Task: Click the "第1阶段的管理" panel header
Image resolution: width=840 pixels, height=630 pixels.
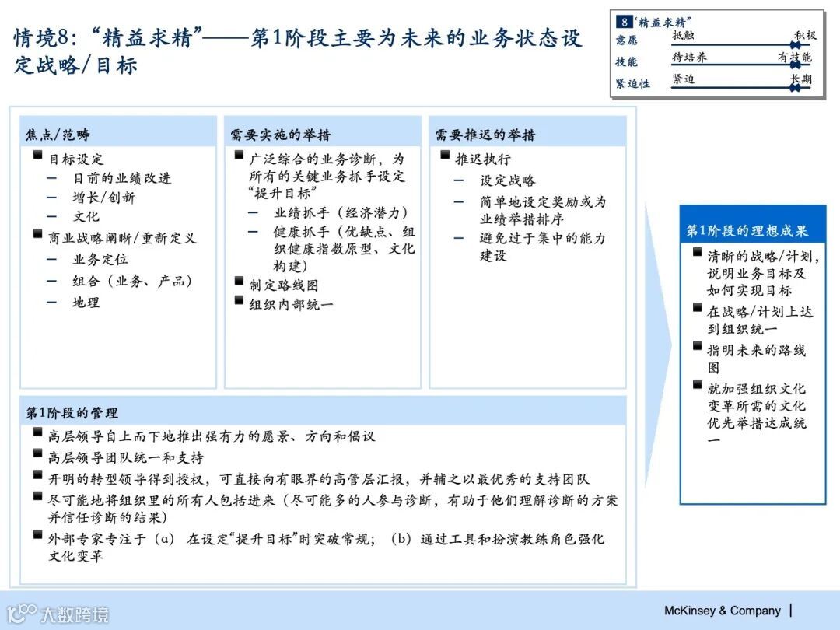Action: coord(323,411)
